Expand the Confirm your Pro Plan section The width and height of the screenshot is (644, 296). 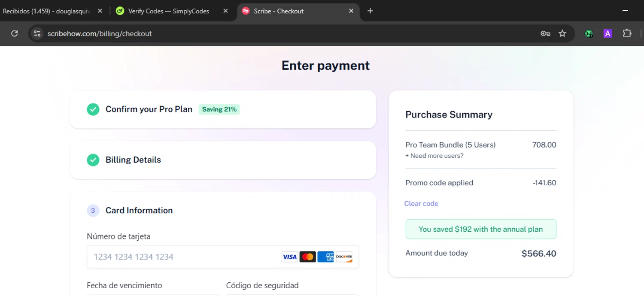tap(223, 109)
